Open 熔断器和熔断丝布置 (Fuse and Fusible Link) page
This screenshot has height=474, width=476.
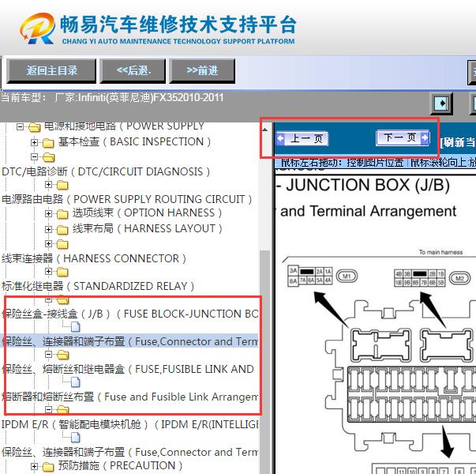click(x=130, y=397)
